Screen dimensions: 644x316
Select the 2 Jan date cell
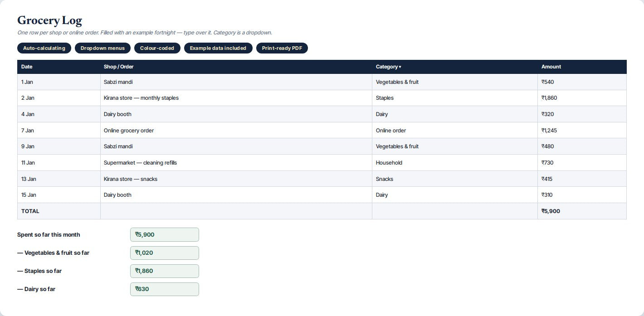(x=59, y=98)
